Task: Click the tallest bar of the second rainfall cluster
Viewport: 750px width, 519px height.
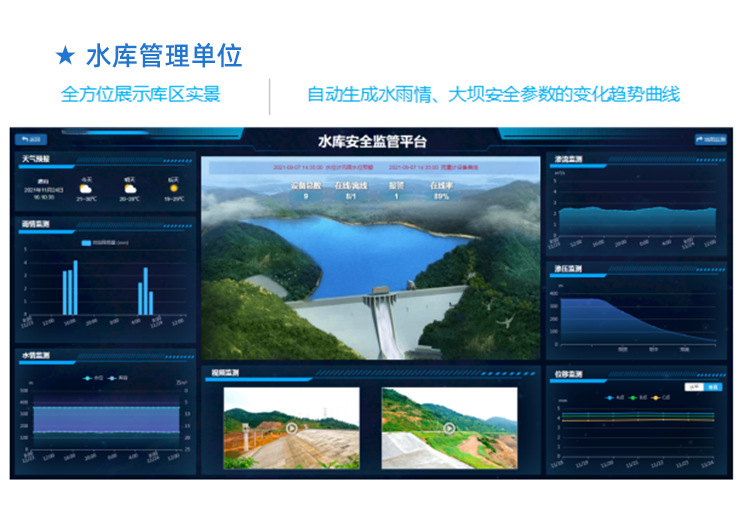Action: [x=145, y=291]
